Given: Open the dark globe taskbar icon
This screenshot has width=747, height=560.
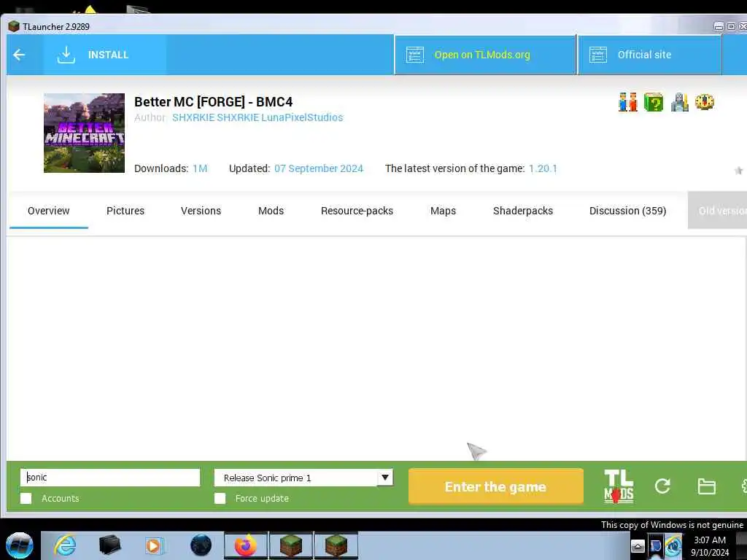Looking at the screenshot, I should pos(201,545).
